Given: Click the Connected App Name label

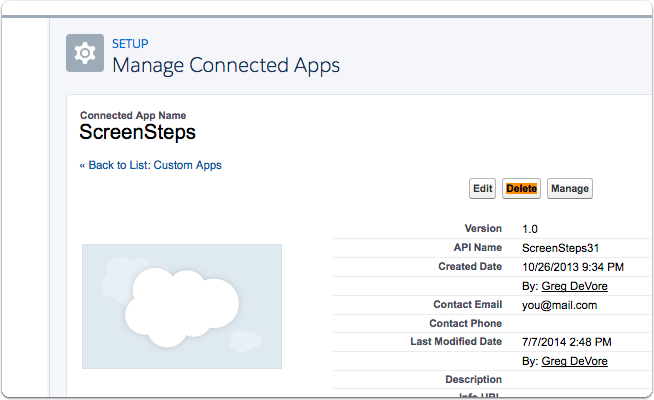Looking at the screenshot, I should tap(133, 116).
